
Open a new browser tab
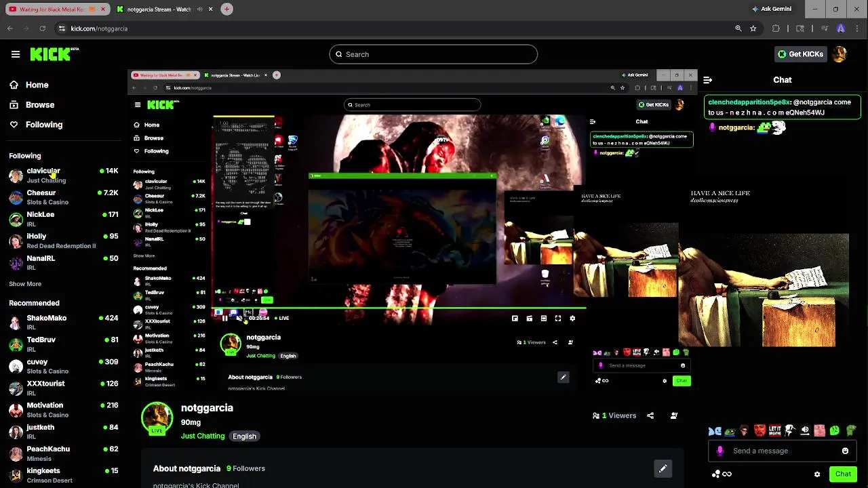click(227, 9)
